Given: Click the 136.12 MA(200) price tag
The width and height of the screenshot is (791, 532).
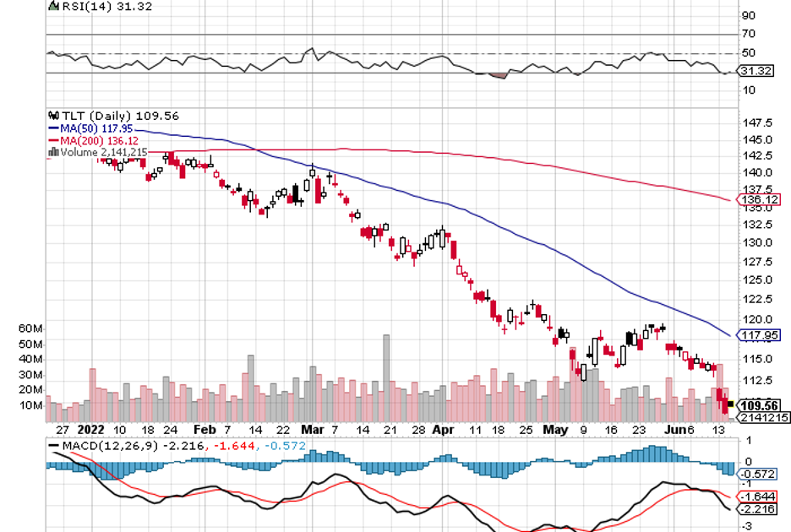Looking at the screenshot, I should click(x=759, y=199).
